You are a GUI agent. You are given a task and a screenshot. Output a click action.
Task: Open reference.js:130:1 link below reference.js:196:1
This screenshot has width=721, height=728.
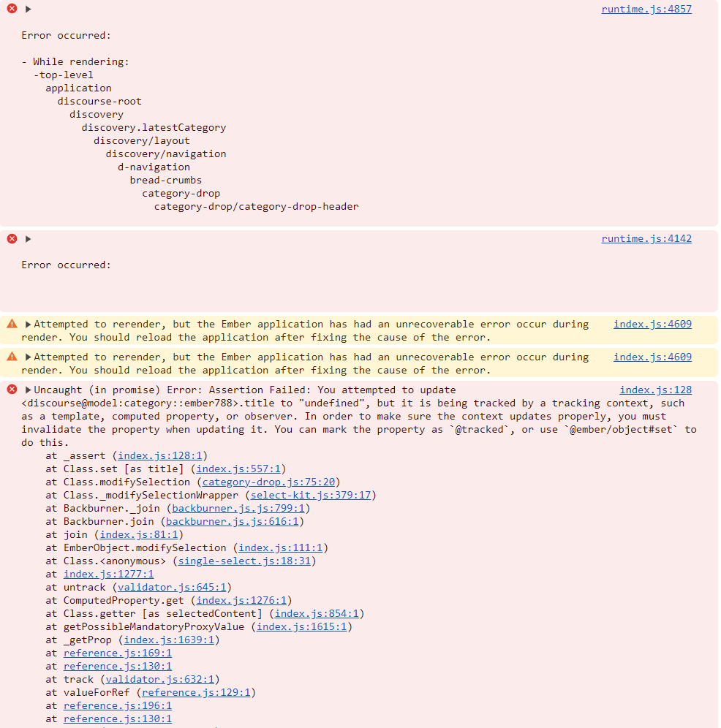click(118, 718)
